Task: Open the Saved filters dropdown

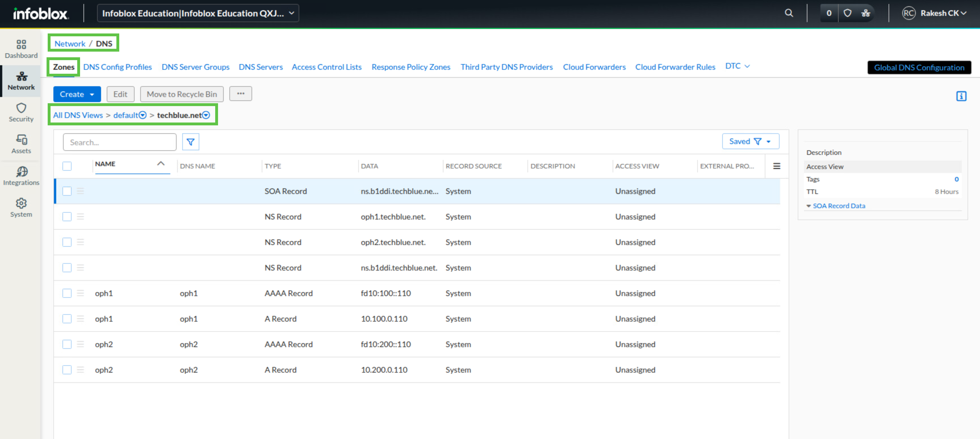Action: pyautogui.click(x=750, y=142)
